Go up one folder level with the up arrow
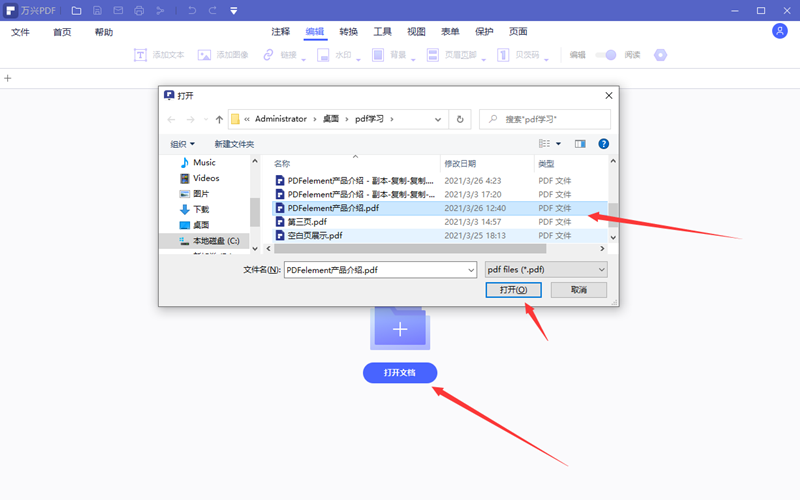 219,119
